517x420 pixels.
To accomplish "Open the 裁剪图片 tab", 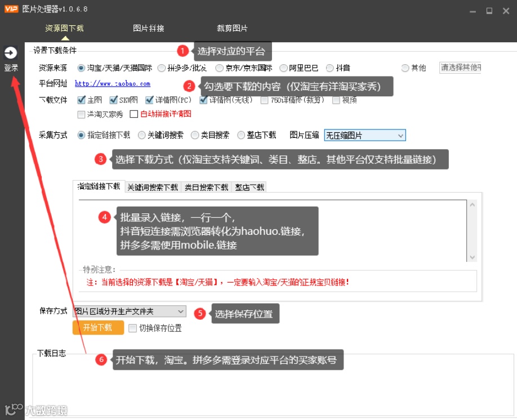I will 232,28.
